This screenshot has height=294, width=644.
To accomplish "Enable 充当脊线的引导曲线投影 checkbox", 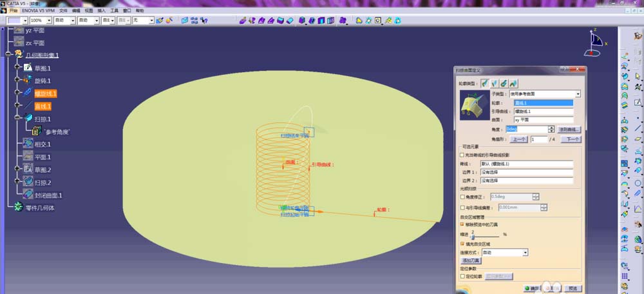I will point(462,155).
